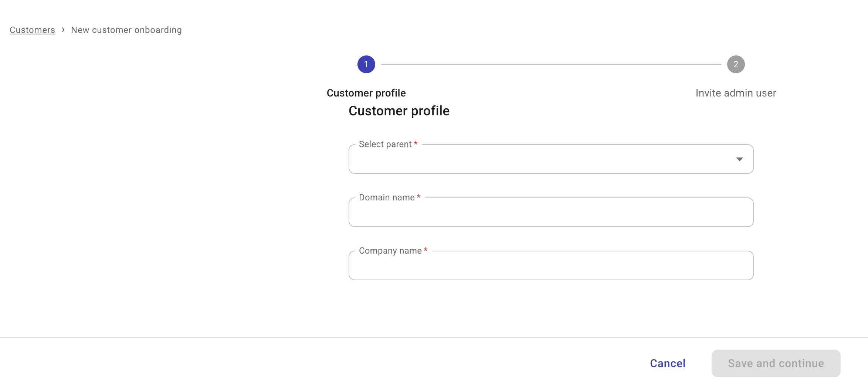The image size is (868, 386).
Task: Click the New customer onboarding breadcrumb
Action: pos(126,30)
